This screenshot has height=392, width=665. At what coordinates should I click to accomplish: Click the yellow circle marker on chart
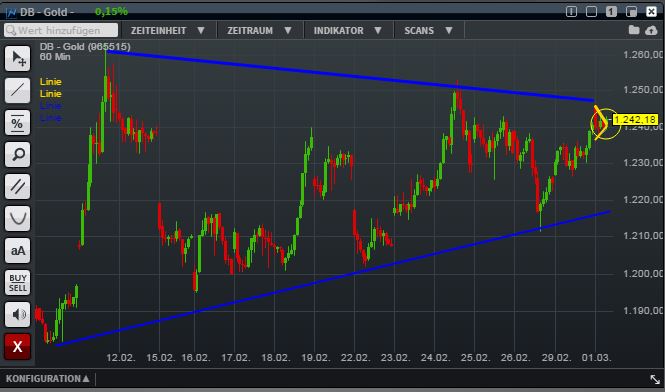(x=605, y=123)
